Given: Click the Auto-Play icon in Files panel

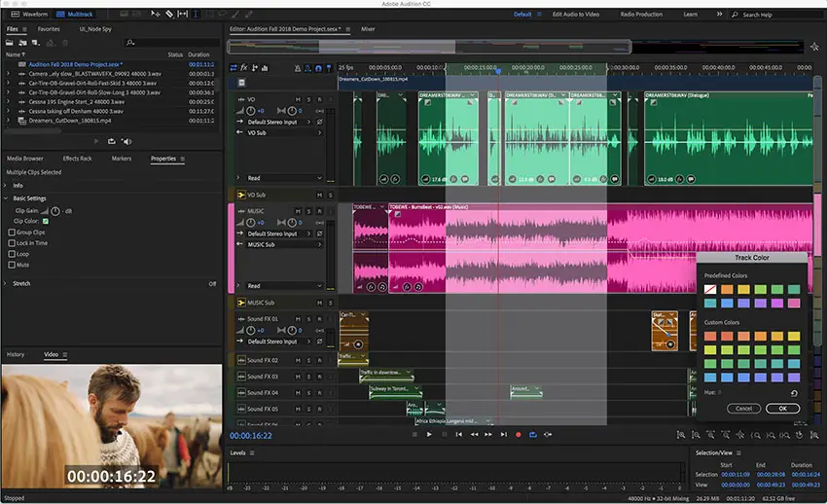Looking at the screenshot, I should [126, 141].
